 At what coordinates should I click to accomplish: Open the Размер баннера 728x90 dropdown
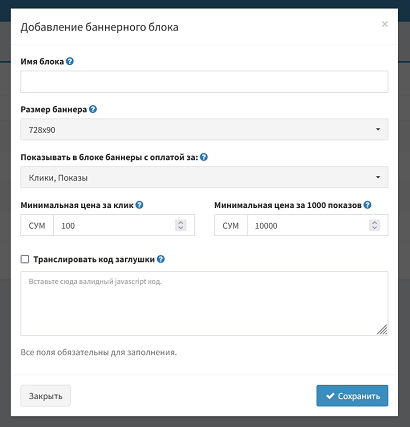[x=204, y=129]
